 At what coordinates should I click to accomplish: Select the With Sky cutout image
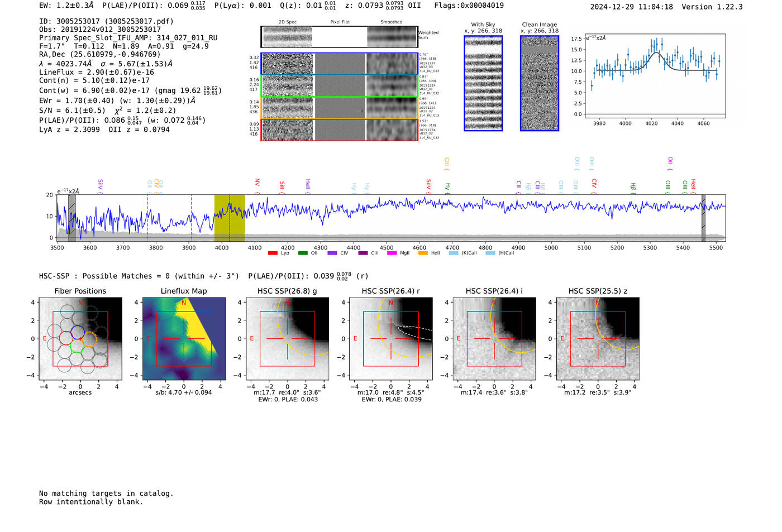[x=483, y=83]
